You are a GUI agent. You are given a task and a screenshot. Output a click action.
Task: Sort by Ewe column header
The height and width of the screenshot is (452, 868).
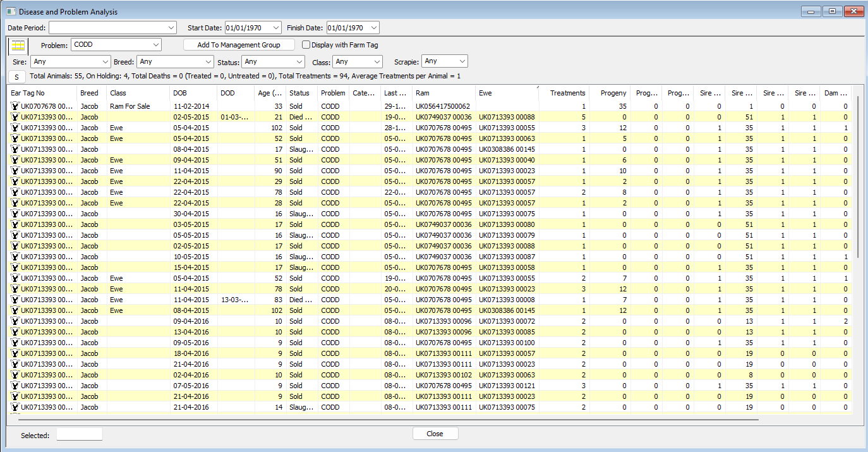tap(507, 93)
